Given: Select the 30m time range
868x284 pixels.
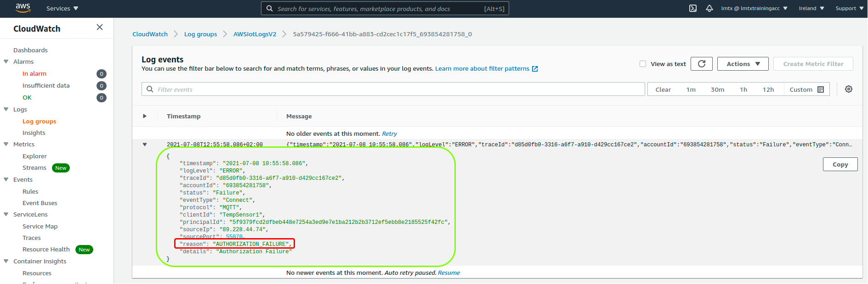Looking at the screenshot, I should (x=717, y=89).
